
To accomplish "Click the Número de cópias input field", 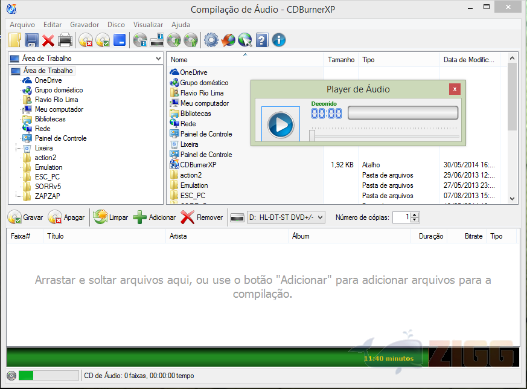I will 402,218.
